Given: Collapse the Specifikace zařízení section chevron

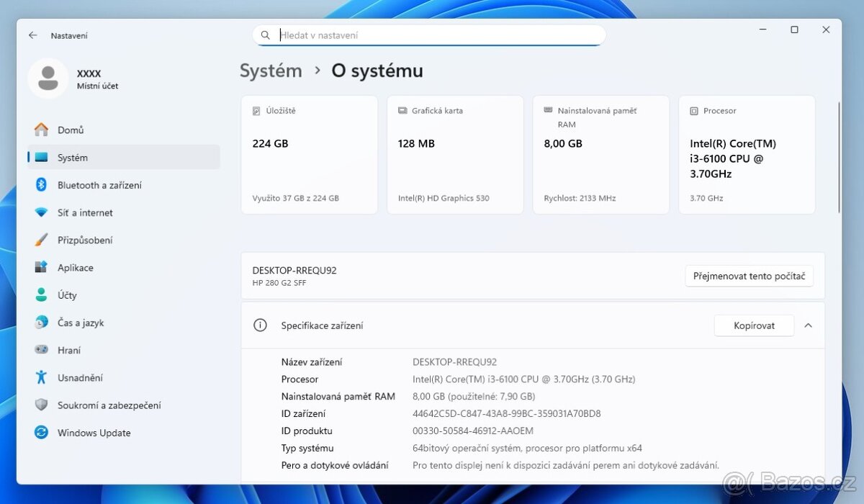Looking at the screenshot, I should (x=808, y=325).
